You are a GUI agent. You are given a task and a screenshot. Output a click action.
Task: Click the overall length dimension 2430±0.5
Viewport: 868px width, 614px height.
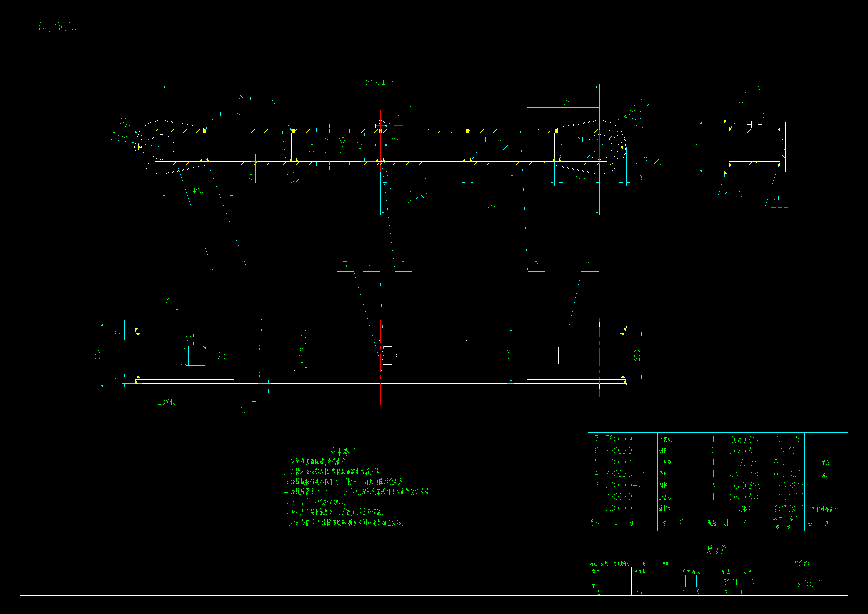click(x=380, y=82)
